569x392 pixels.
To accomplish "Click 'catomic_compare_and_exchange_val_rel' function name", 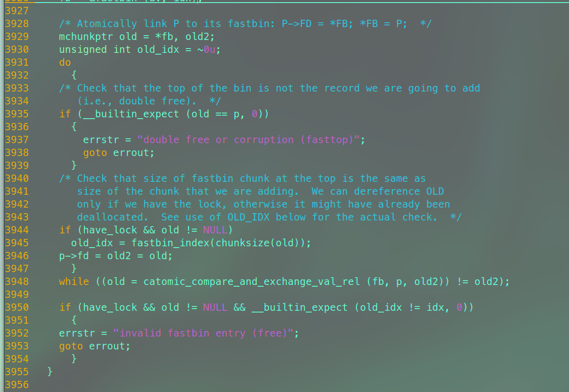I will (252, 282).
